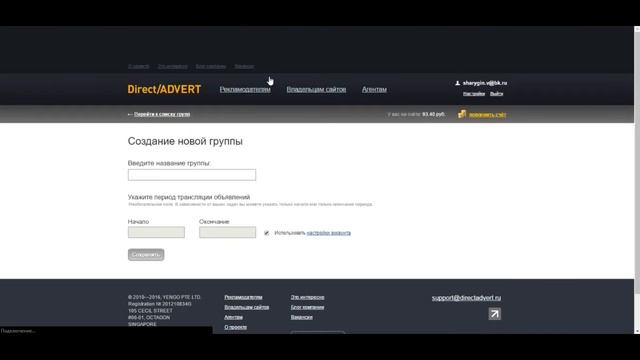Open 'настройки аккаунта' link near checkbox
The width and height of the screenshot is (640, 360).
coord(329,233)
